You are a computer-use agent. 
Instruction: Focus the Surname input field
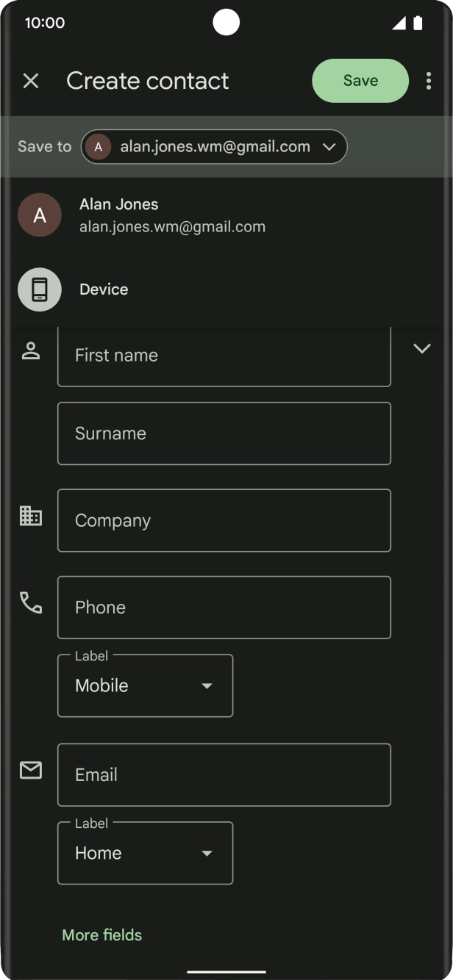[224, 433]
